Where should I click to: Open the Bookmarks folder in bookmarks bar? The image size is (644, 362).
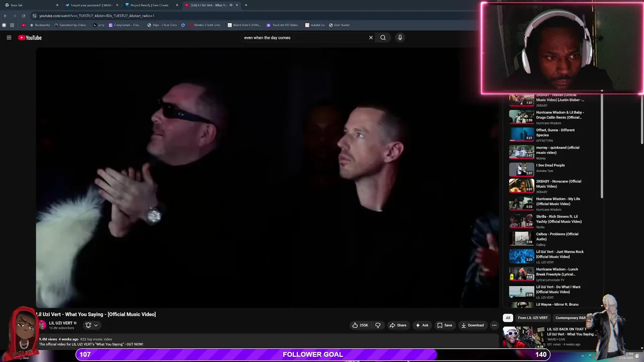pyautogui.click(x=40, y=25)
